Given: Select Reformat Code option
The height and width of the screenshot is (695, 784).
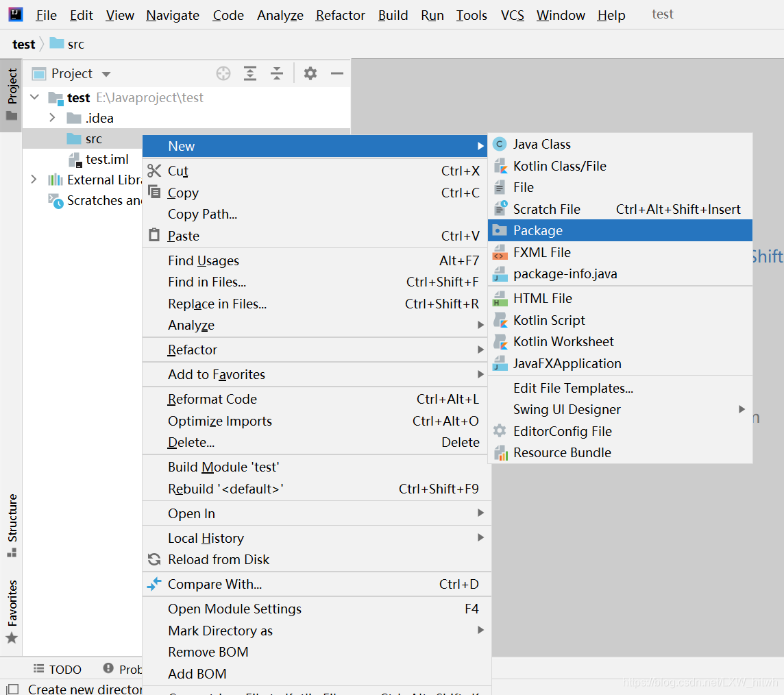Looking at the screenshot, I should point(316,399).
